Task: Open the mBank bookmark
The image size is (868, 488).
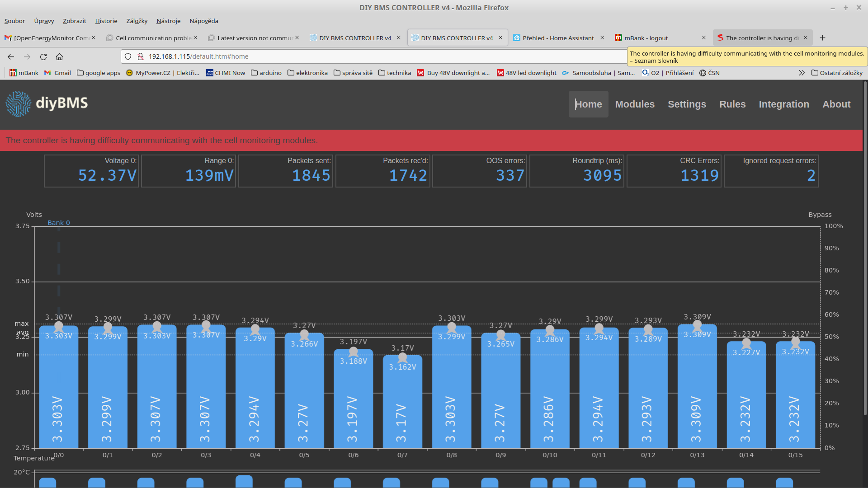Action: (24, 73)
